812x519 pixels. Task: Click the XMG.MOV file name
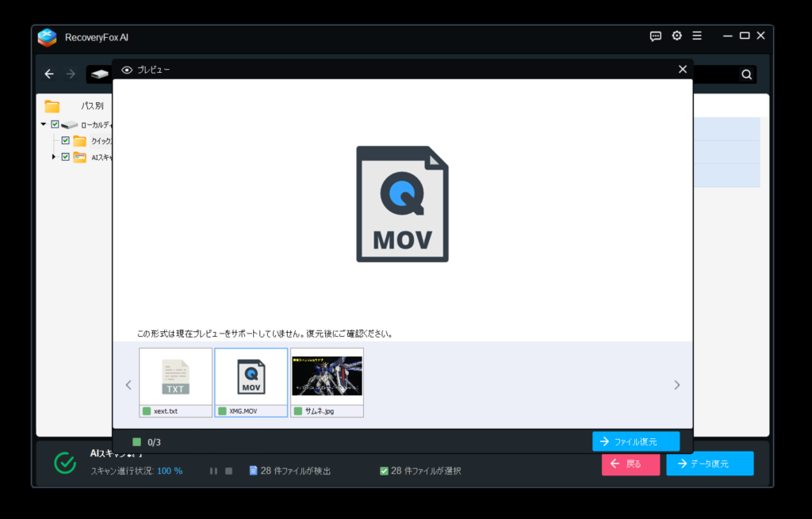coord(243,411)
